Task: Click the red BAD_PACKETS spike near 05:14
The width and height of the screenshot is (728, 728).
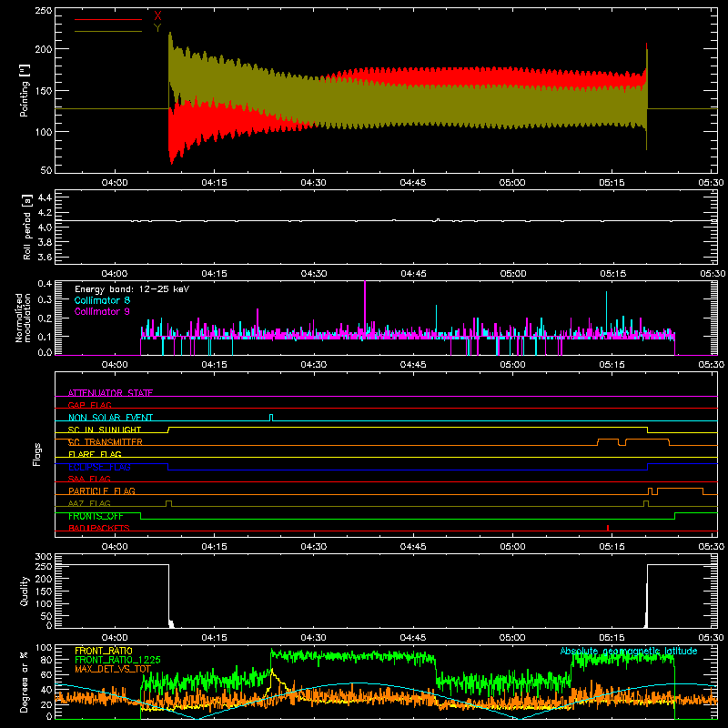Action: (x=608, y=528)
